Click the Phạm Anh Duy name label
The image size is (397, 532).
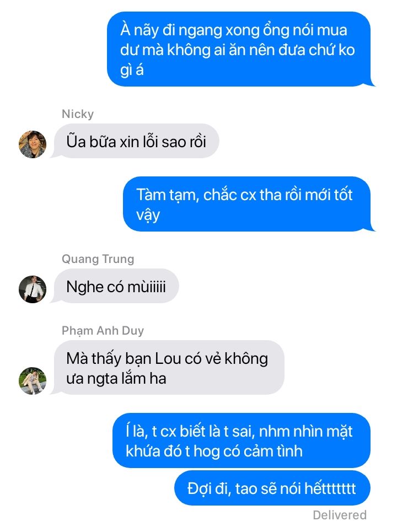click(103, 330)
